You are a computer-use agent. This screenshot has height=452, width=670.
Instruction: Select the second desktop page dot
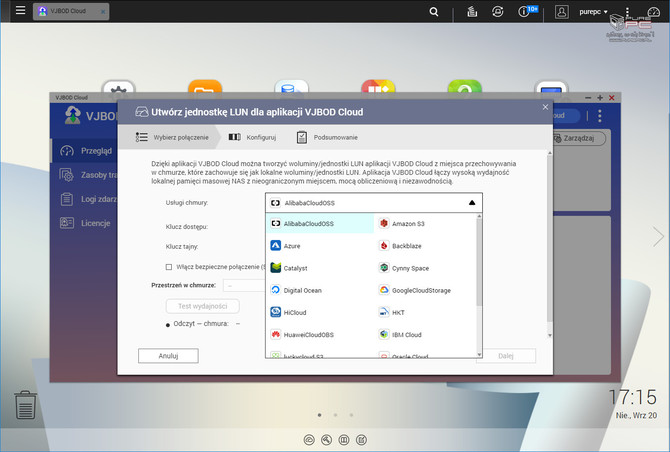335,415
